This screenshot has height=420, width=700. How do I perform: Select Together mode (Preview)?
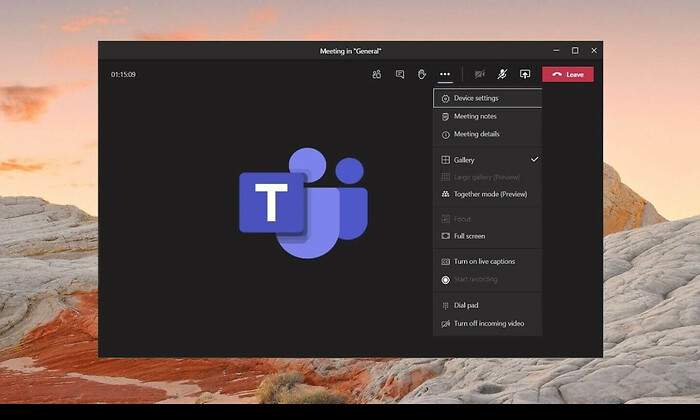click(488, 194)
